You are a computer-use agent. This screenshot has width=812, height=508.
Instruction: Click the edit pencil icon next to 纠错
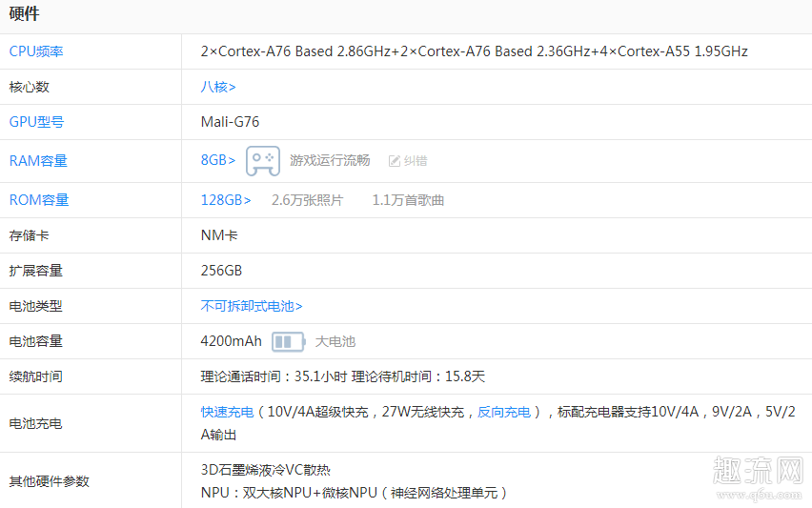pyautogui.click(x=395, y=161)
